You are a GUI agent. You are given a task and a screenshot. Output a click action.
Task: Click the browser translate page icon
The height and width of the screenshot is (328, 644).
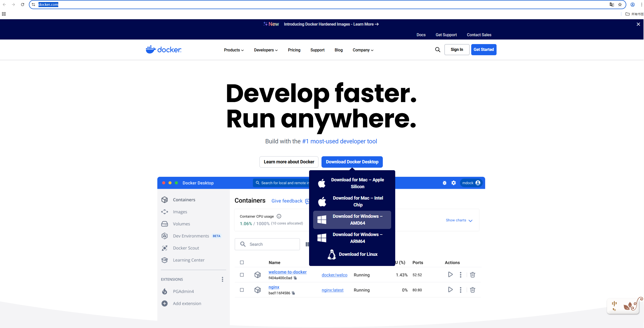tap(612, 5)
